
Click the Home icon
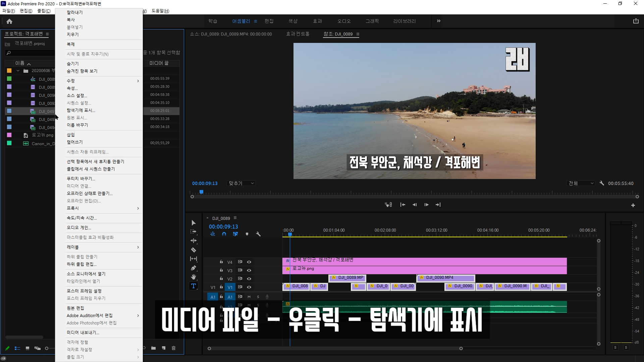pos(9,21)
